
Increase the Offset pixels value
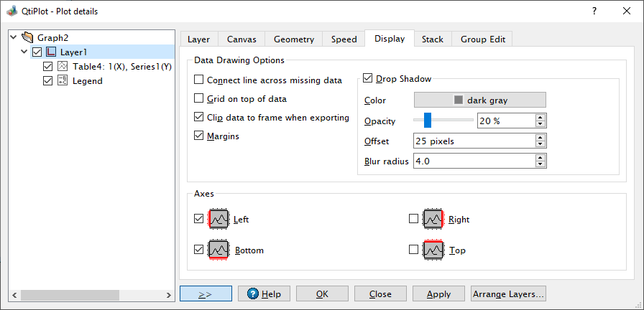pyautogui.click(x=540, y=138)
